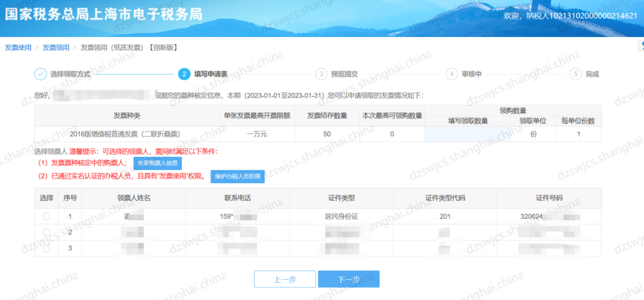Go back with the 上一步 button
The width and height of the screenshot is (644, 300).
284,279
